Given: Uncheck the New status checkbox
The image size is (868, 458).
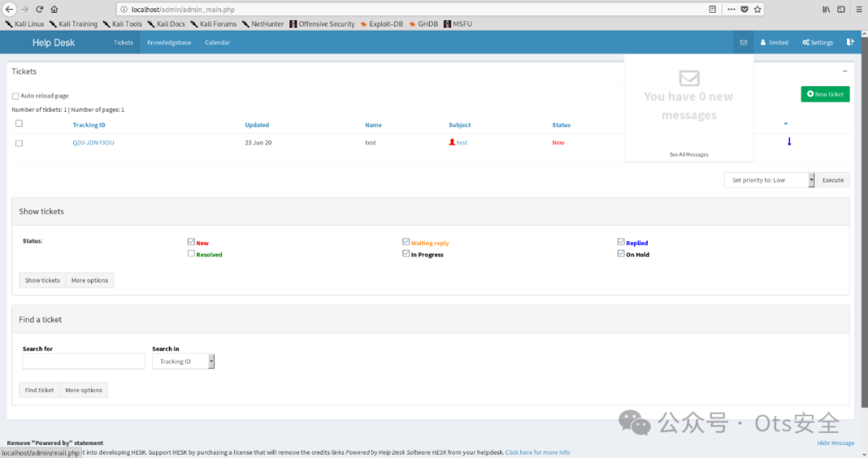Looking at the screenshot, I should (191, 242).
